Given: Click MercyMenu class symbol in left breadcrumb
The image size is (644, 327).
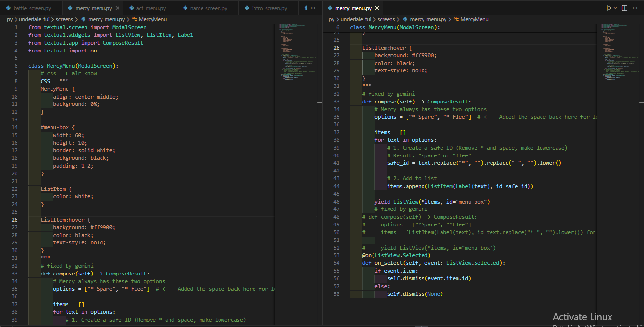Looking at the screenshot, I should point(153,19).
